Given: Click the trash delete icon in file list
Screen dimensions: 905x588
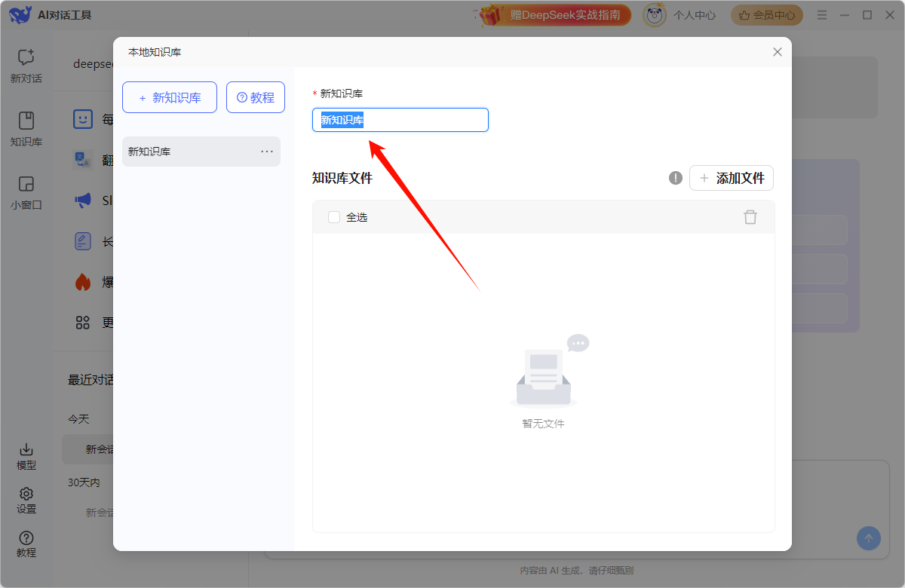Looking at the screenshot, I should click(x=750, y=217).
